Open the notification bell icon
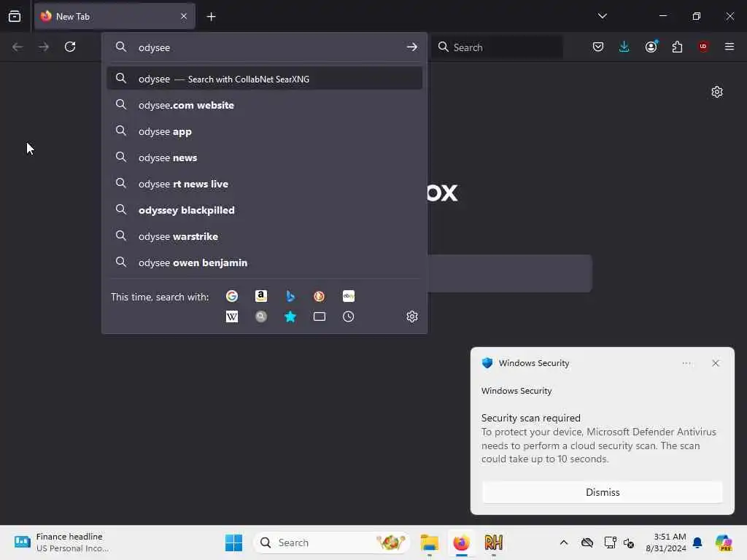 coord(697,542)
